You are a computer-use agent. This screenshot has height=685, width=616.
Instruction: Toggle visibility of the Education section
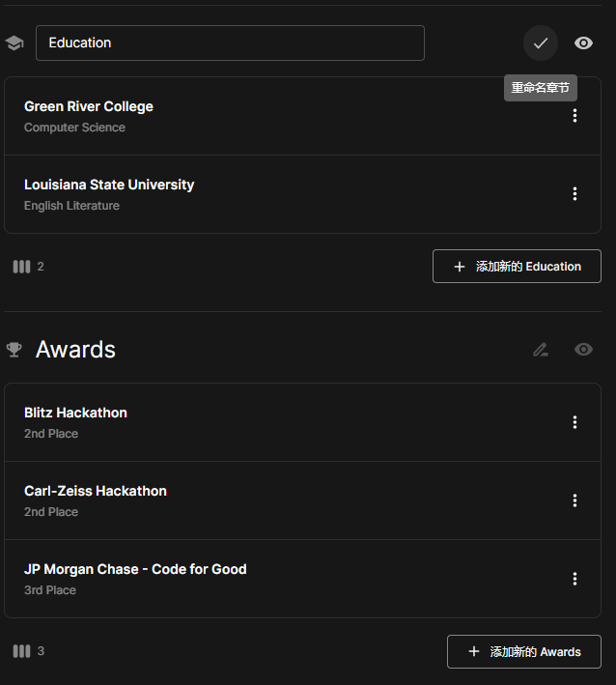(x=583, y=43)
